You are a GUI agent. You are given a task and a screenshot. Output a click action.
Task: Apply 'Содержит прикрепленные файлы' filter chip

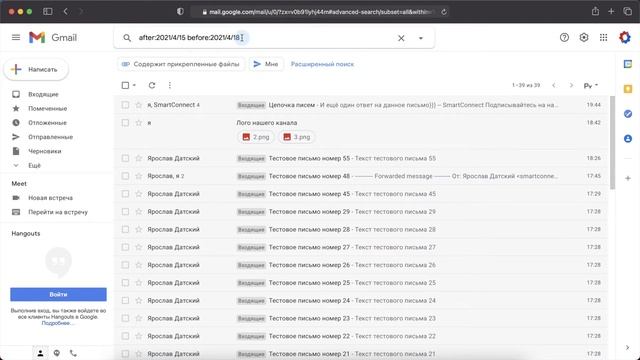(x=181, y=64)
